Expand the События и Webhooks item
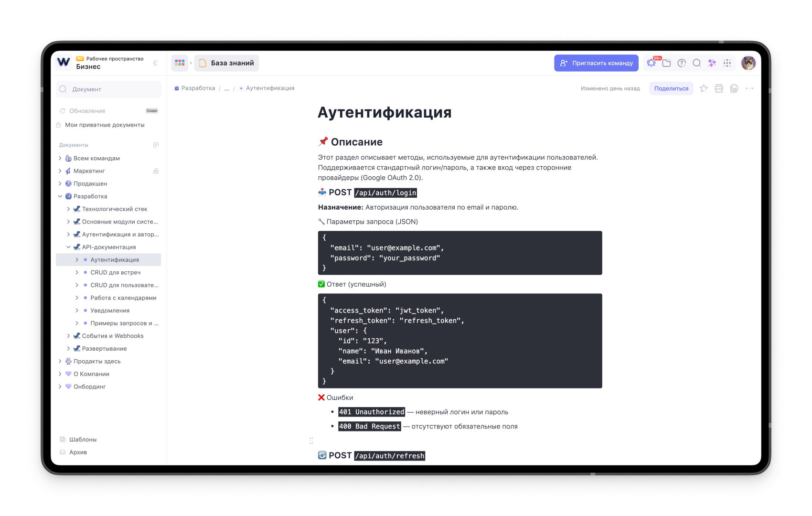This screenshot has height=516, width=812. click(68, 336)
